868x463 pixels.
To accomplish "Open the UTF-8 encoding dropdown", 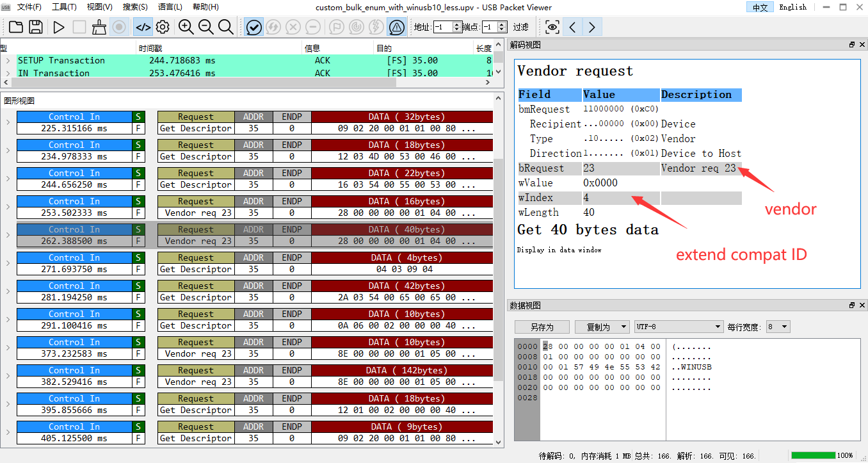I will 678,327.
